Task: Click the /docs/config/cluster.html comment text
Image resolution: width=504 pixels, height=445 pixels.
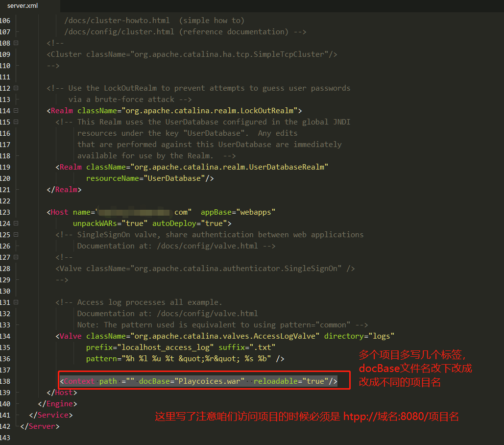Action: coord(119,31)
